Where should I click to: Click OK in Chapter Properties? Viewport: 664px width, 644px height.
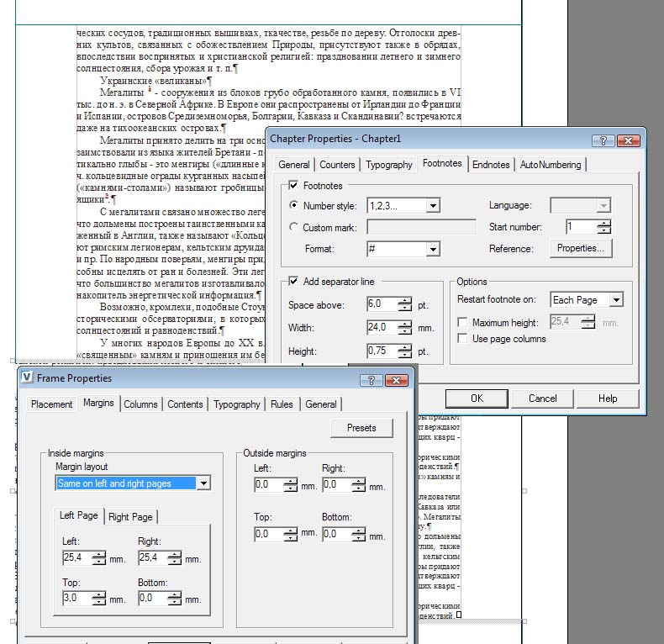(477, 399)
